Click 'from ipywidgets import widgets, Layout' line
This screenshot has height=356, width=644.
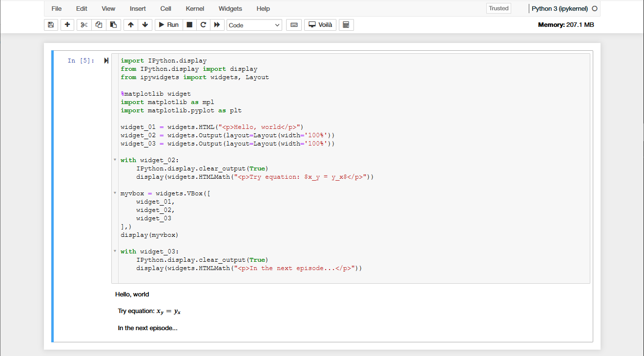tap(195, 77)
